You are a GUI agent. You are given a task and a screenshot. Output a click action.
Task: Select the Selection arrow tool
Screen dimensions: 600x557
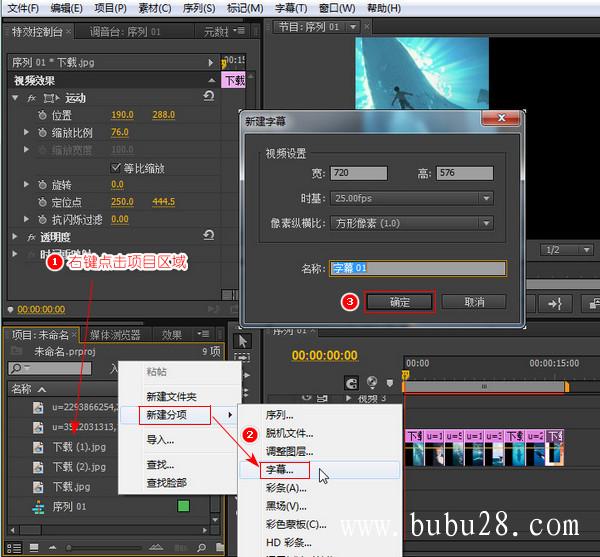click(243, 341)
